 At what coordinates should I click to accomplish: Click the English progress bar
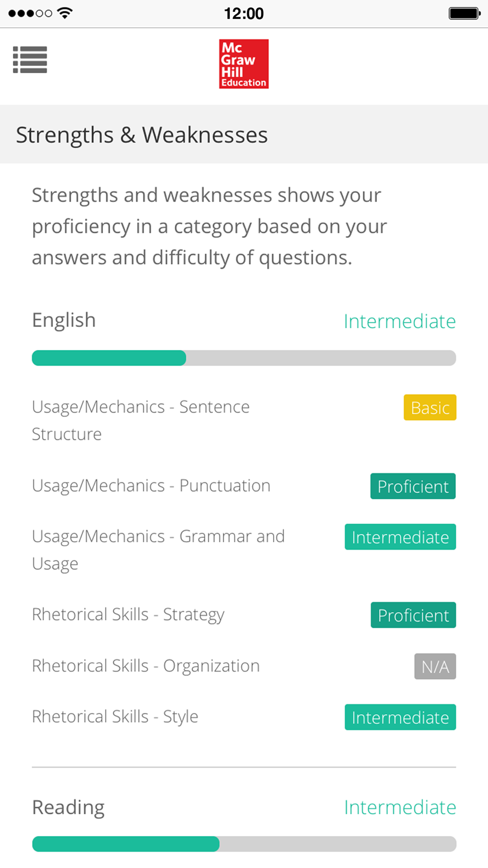tap(244, 358)
